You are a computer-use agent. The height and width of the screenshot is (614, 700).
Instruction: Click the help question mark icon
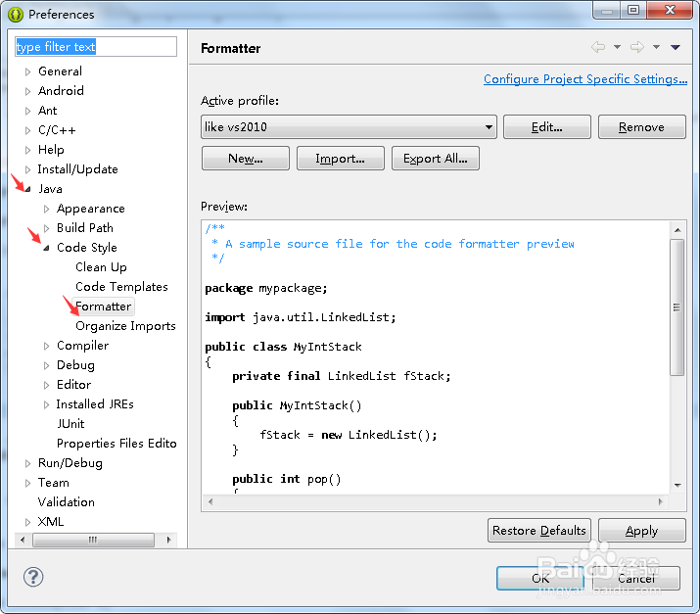[33, 577]
